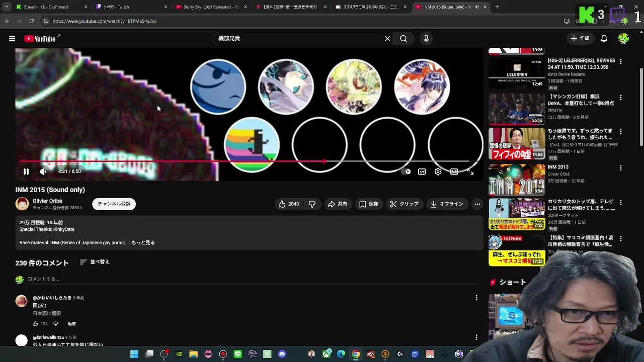Viewport: 644px width, 362px height.
Task: Open the Windows Start button
Action: [134, 354]
